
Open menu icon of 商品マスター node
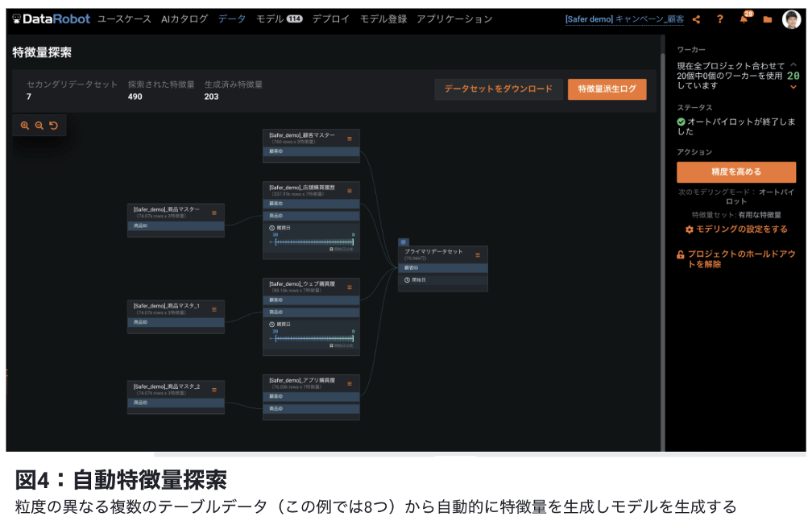[x=214, y=213]
